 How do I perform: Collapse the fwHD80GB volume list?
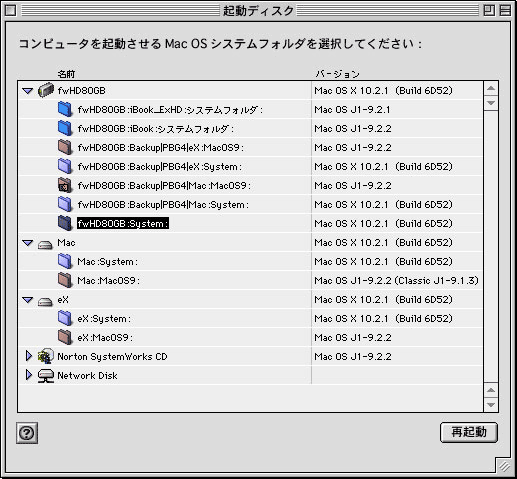pos(28,91)
